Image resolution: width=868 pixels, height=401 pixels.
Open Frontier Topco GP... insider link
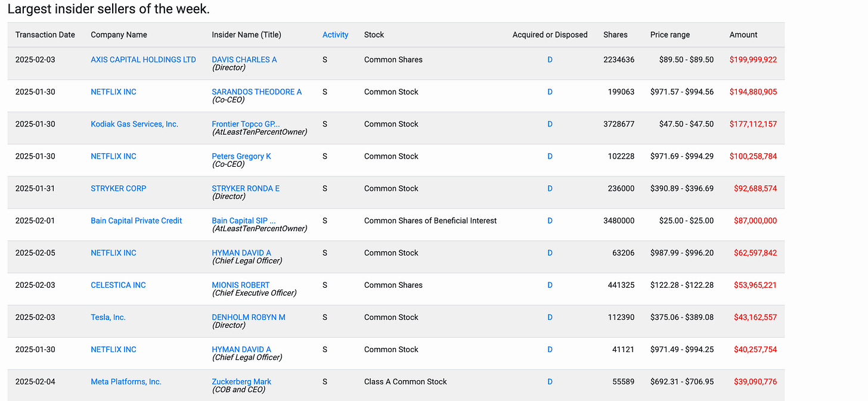(x=246, y=124)
